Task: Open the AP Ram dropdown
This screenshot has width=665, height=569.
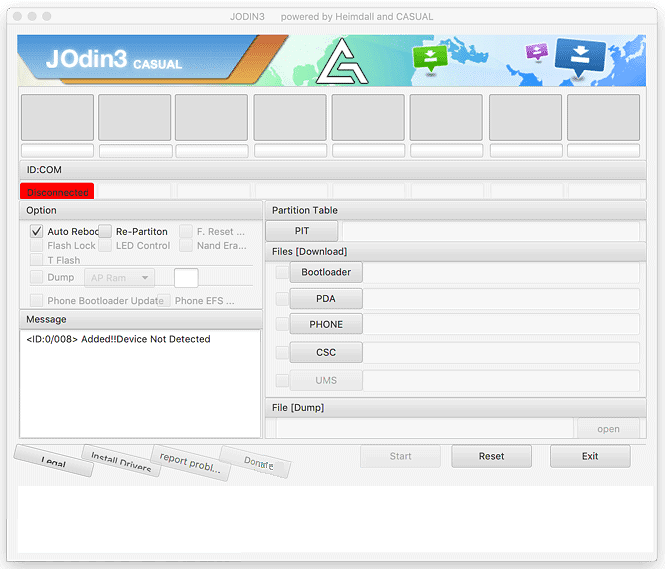Action: pyautogui.click(x=120, y=278)
